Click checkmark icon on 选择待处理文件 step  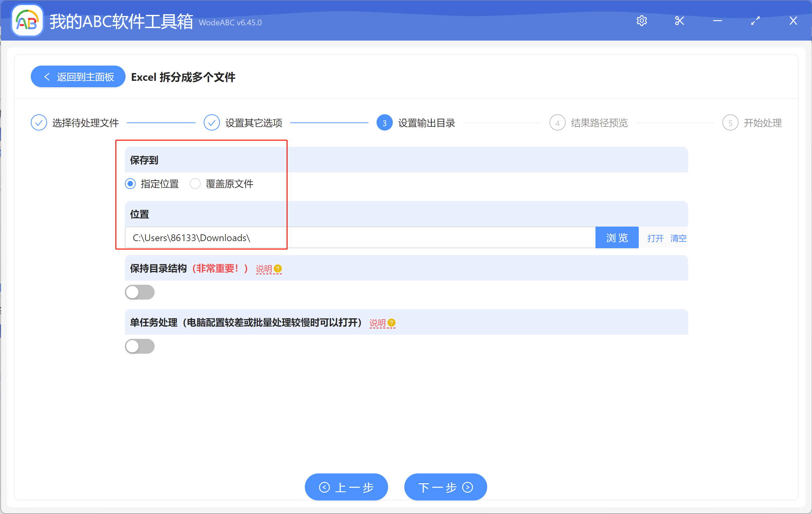39,122
